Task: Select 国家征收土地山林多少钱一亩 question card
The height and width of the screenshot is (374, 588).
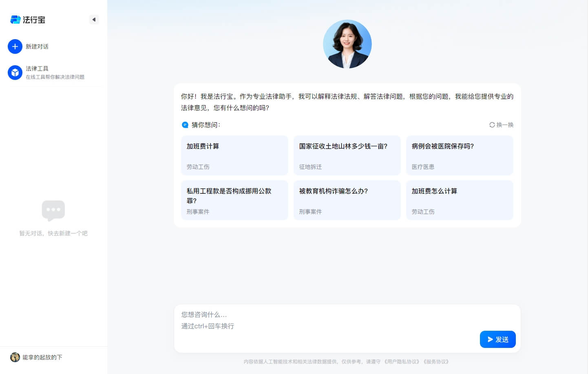Action: [347, 155]
